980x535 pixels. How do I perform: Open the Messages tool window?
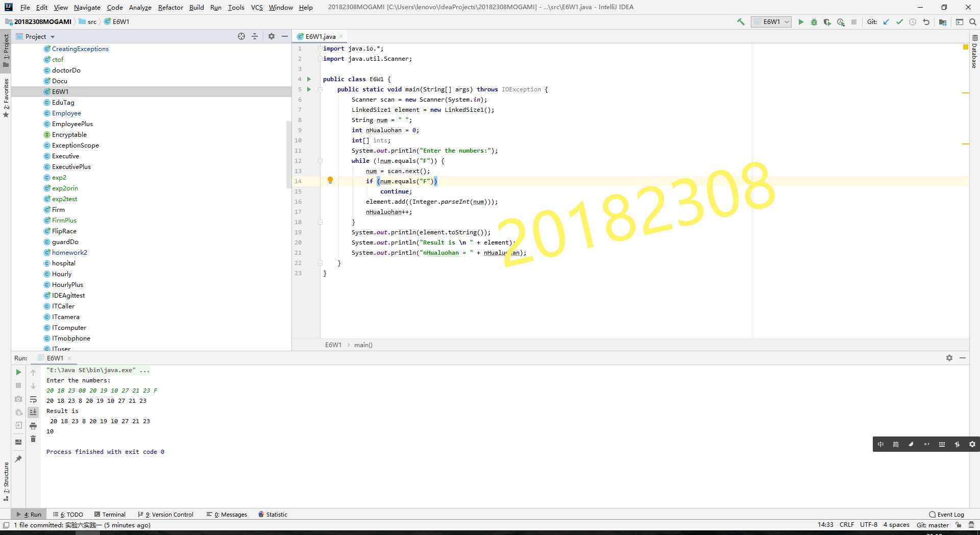[x=227, y=514]
